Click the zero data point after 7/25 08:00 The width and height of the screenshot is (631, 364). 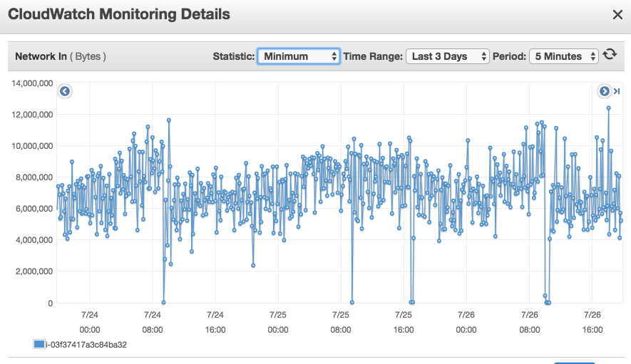(x=352, y=303)
